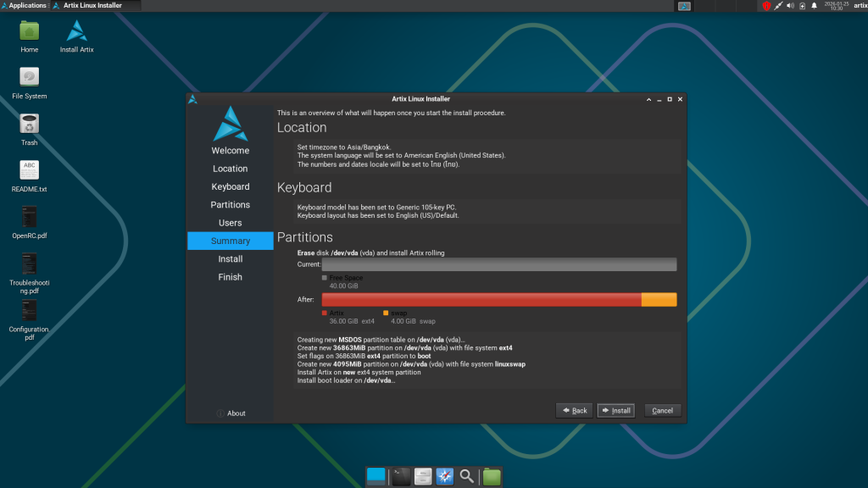Select the Partitions step in the sidebar

coord(230,204)
